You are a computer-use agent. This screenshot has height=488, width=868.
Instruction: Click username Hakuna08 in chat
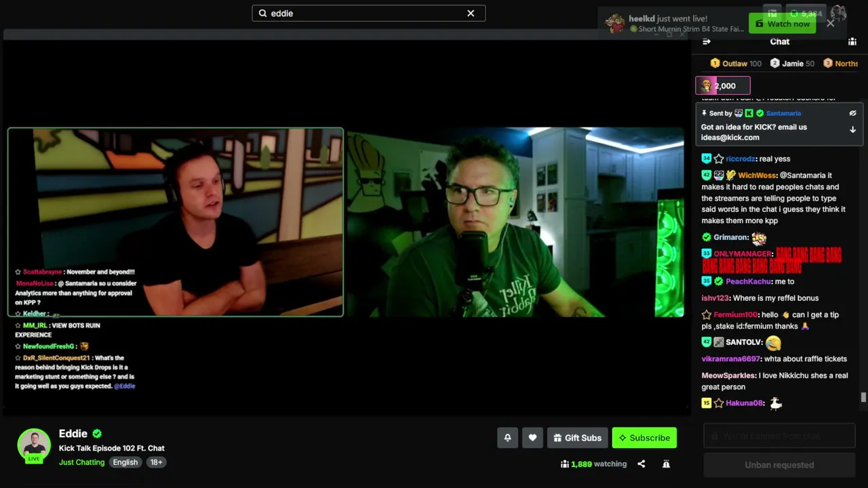744,403
